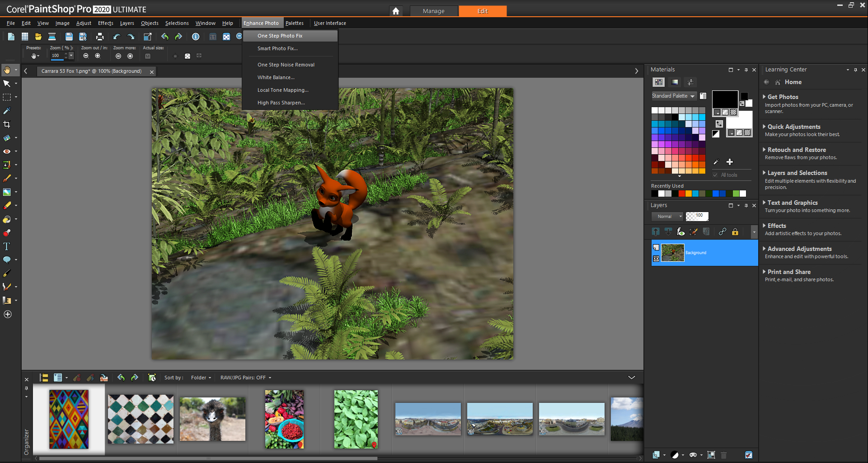This screenshot has width=868, height=463.
Task: Select the Crop tool
Action: (7, 124)
